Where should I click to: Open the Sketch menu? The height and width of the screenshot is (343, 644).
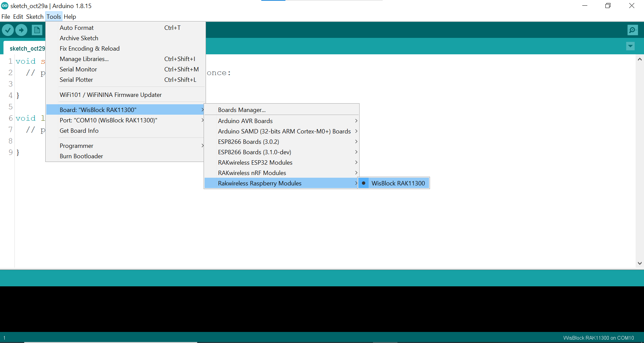click(35, 16)
